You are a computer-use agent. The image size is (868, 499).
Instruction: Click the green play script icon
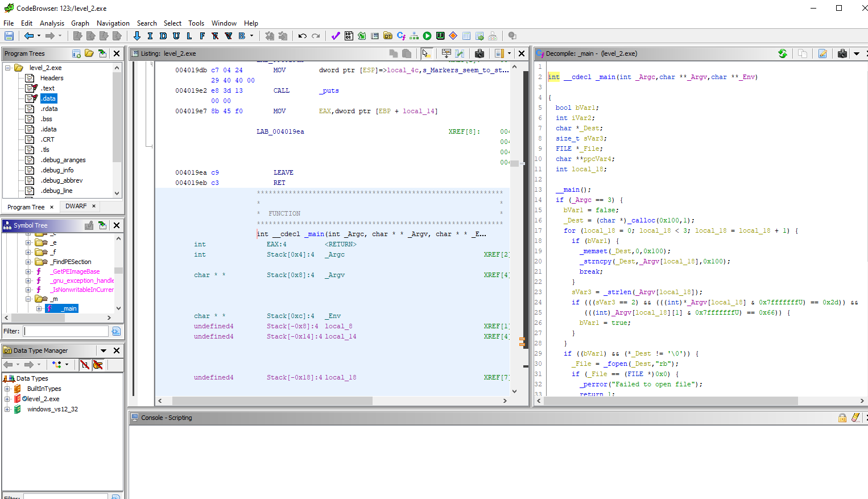[x=427, y=36]
